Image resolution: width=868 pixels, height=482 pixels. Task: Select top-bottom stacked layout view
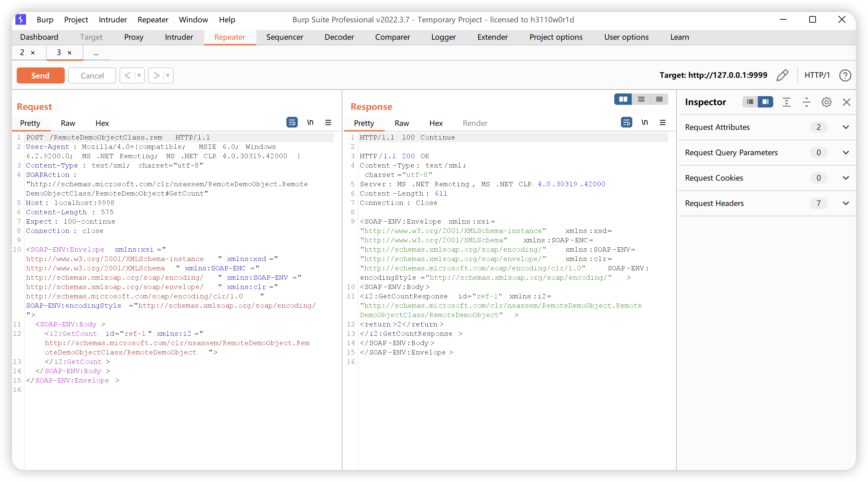pos(641,99)
